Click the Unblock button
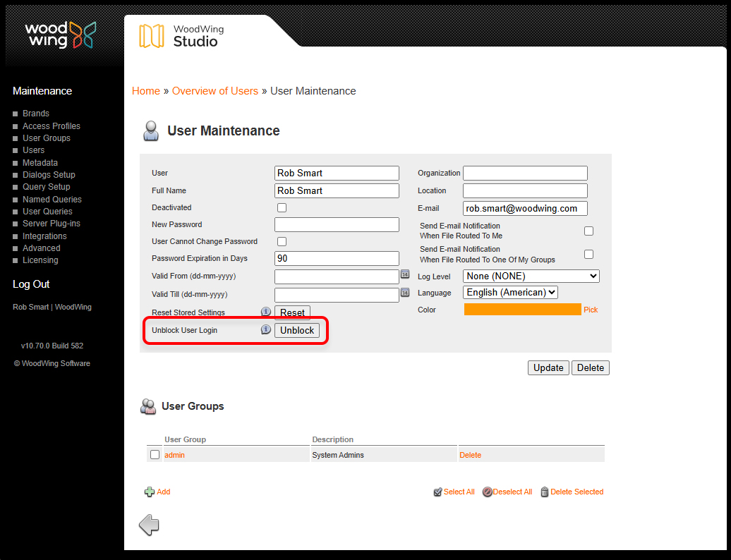This screenshot has height=560, width=731. 297,330
